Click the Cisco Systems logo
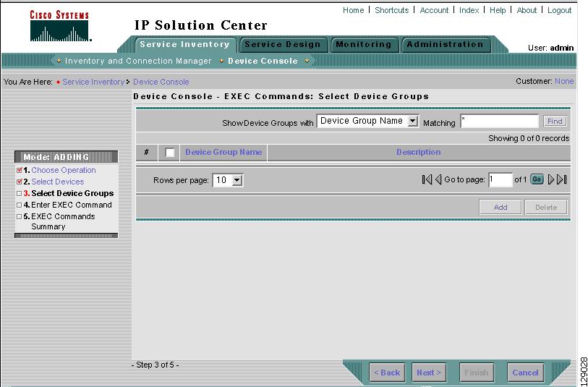Screen dimensions: 588x387 click(x=59, y=25)
